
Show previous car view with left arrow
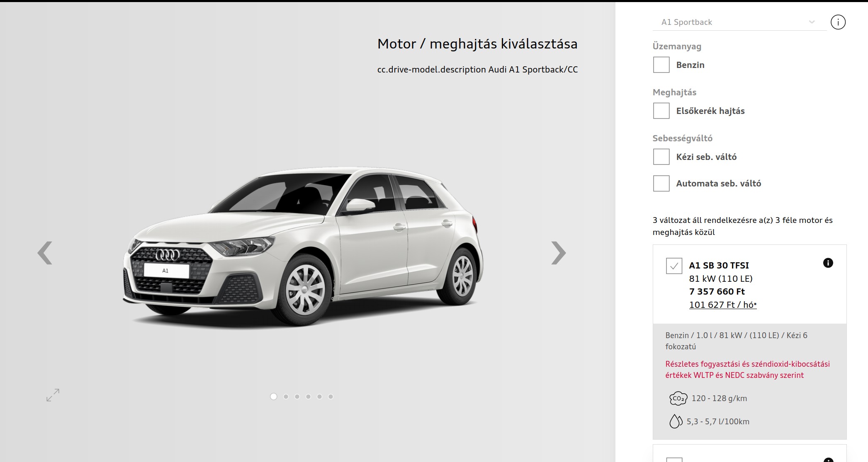[x=45, y=253]
